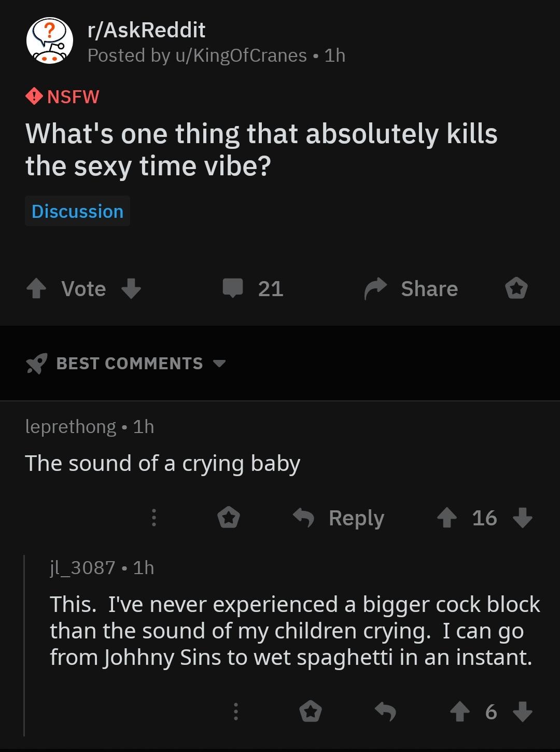Award leprethong's comment
The width and height of the screenshot is (560, 752).
point(229,518)
